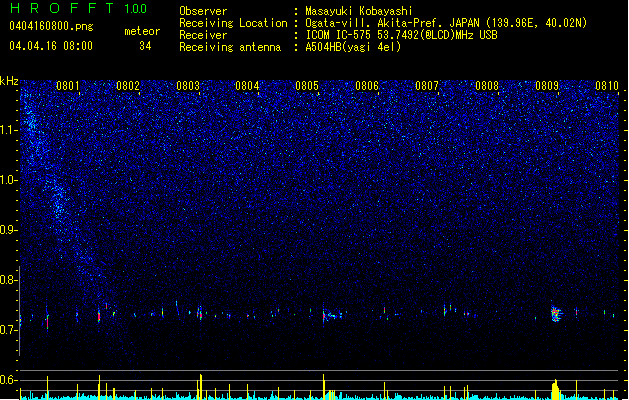
Task: Click the Receiving Location value Ogata-vill. Akita-Pref. JAPAN
Action: point(392,23)
